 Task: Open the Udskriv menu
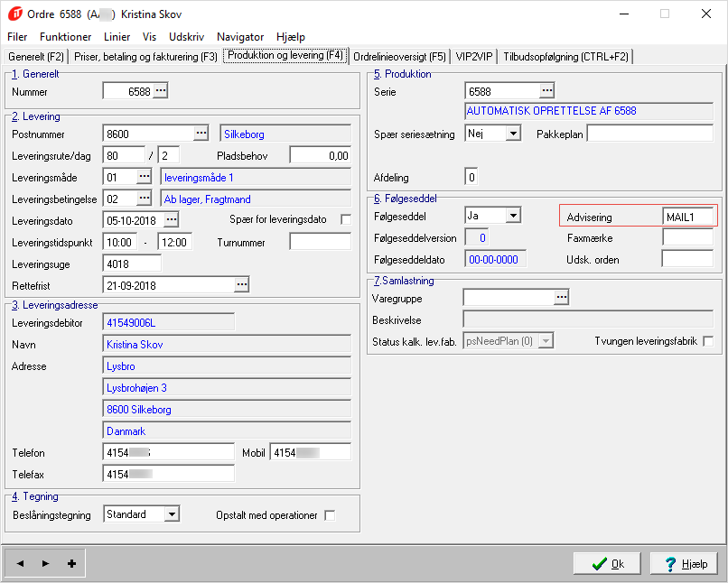click(x=187, y=37)
